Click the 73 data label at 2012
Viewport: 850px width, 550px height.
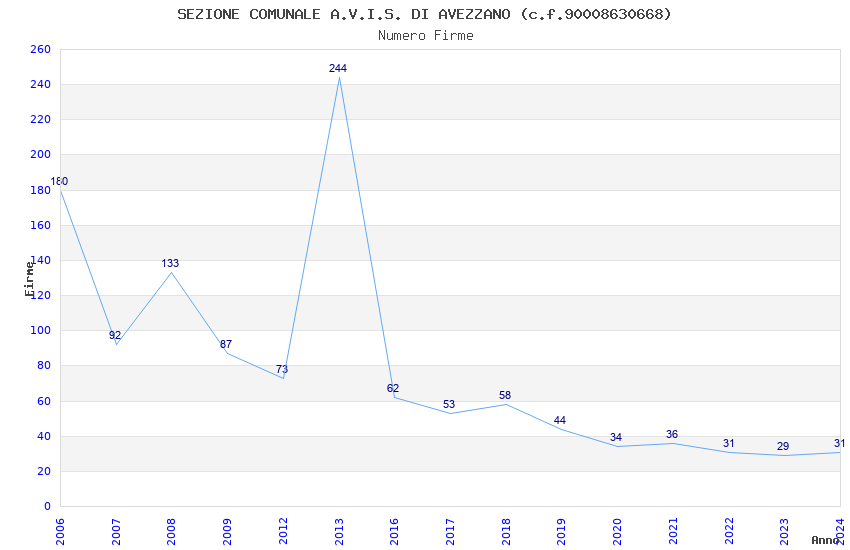click(x=282, y=370)
